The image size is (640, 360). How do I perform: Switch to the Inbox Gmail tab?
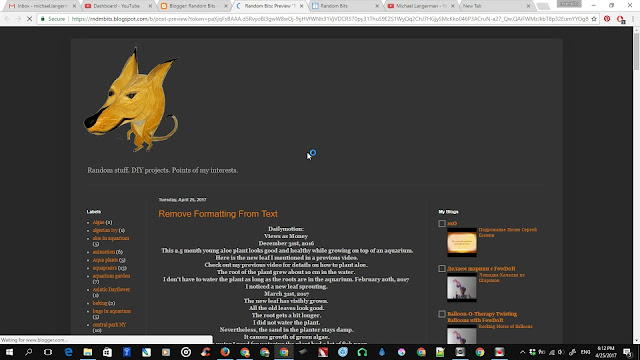(42, 6)
